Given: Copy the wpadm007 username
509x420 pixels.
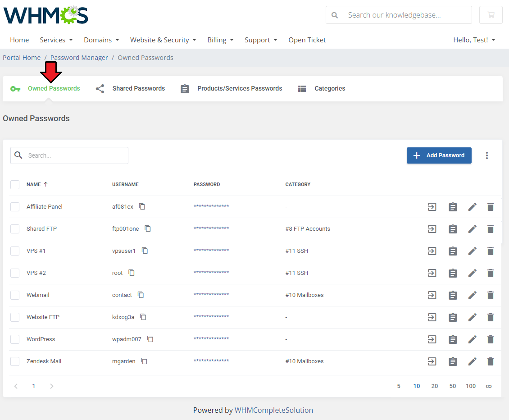Looking at the screenshot, I should point(150,339).
